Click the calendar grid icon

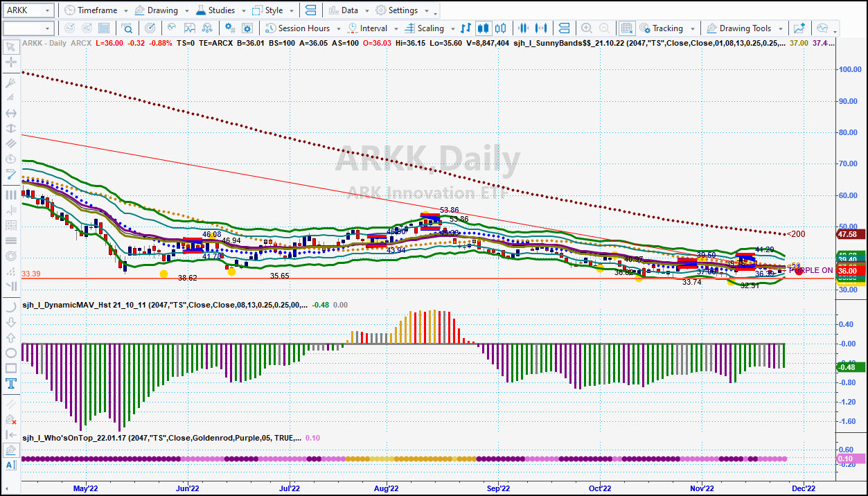pyautogui.click(x=104, y=28)
